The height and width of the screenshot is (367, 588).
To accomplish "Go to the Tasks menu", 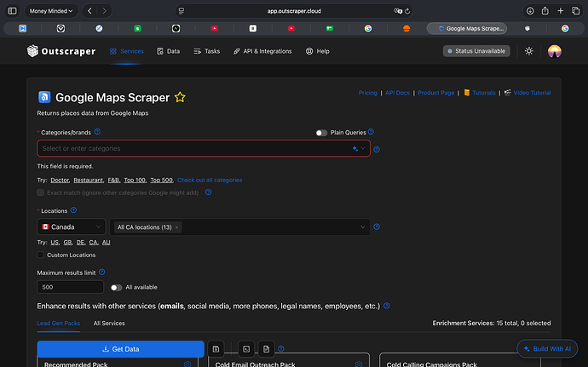I will (x=206, y=51).
